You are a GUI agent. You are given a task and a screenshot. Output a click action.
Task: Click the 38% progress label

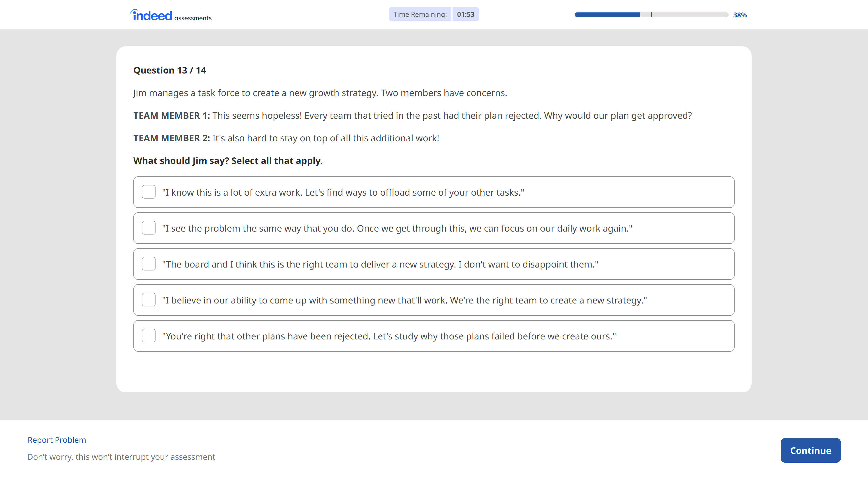pyautogui.click(x=740, y=15)
